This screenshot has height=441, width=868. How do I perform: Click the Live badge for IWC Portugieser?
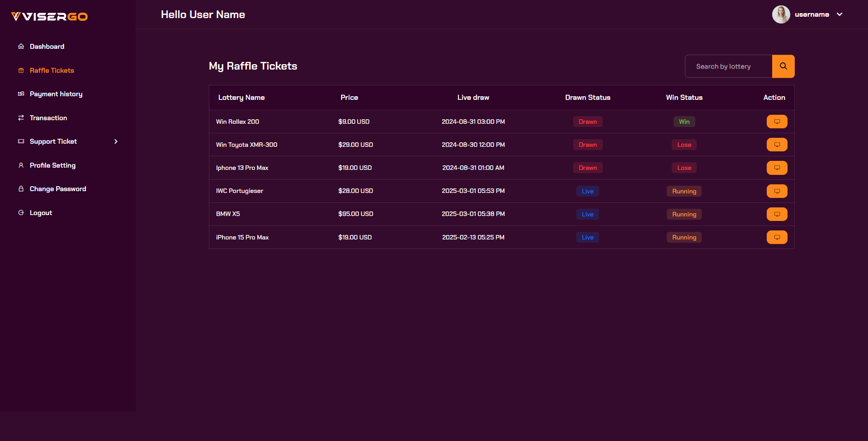click(x=588, y=191)
